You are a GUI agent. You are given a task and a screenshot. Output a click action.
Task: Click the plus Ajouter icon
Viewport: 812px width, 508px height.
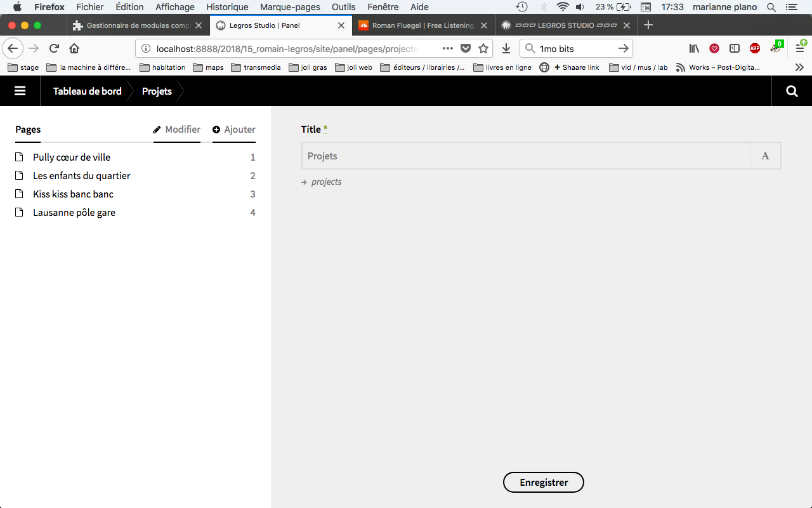pyautogui.click(x=216, y=130)
